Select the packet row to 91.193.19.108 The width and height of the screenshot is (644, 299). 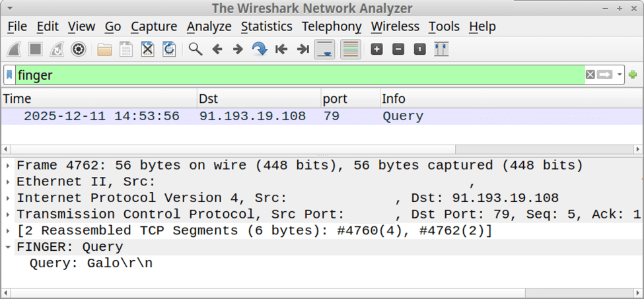coord(252,116)
